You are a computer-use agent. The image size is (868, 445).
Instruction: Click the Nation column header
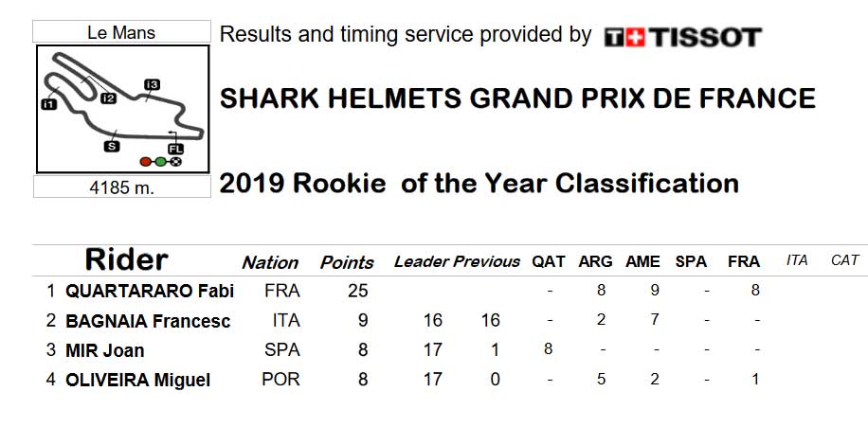pos(270,262)
